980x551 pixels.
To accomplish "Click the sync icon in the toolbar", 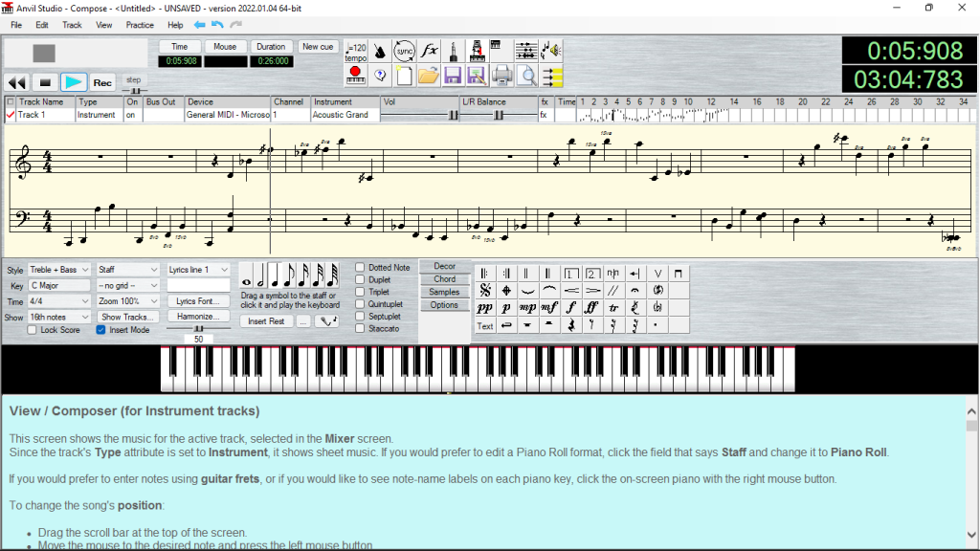I will coord(404,50).
